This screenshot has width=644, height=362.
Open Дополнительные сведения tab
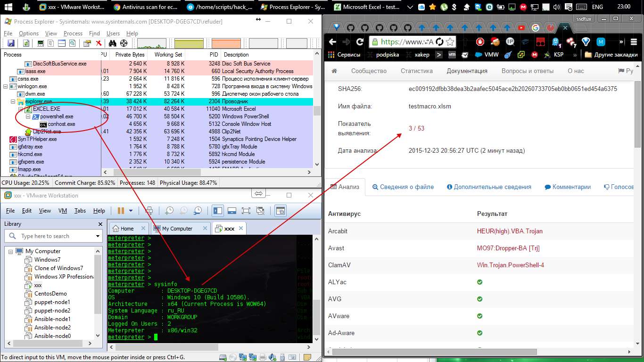coord(489,187)
